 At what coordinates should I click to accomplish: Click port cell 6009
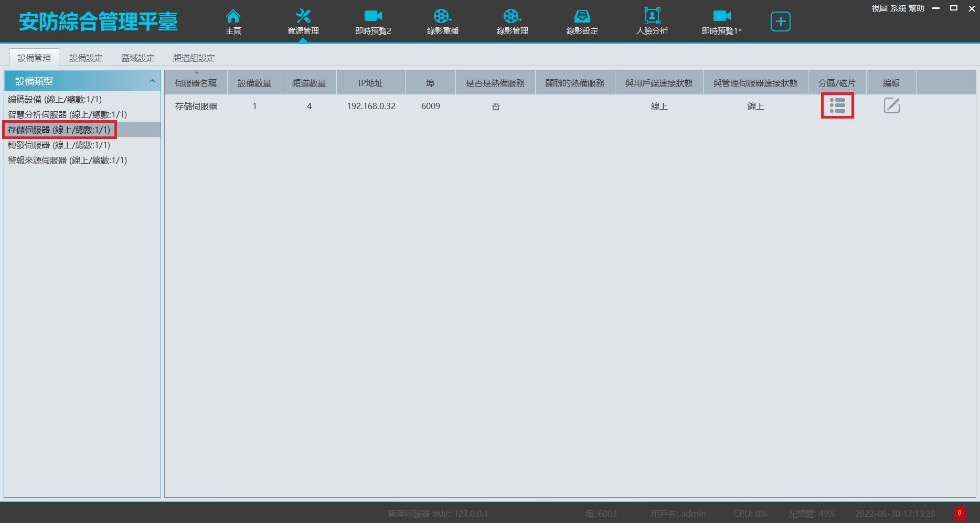tap(430, 106)
